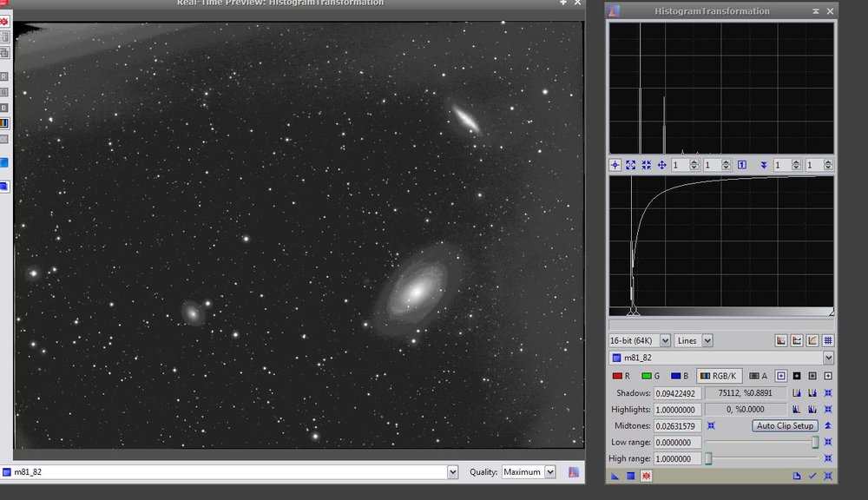Click the Low range slider handle

pyautogui.click(x=815, y=442)
